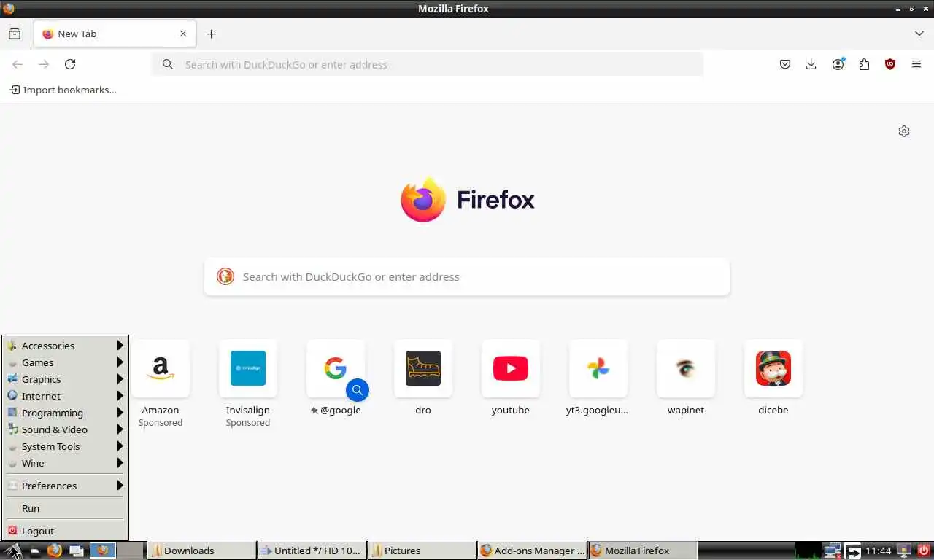Screen dimensions: 934x560
Task: Click the red power shutdown button
Action: click(924, 551)
